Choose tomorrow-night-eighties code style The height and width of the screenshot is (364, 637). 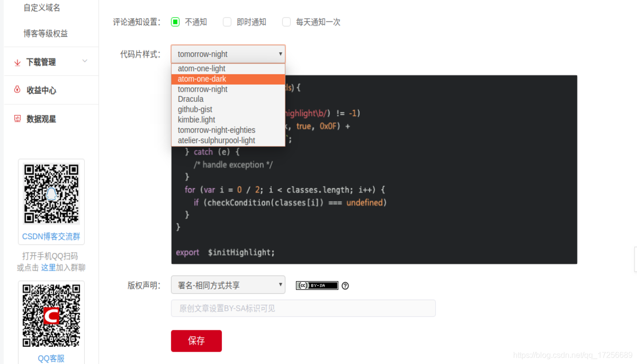pyautogui.click(x=228, y=130)
